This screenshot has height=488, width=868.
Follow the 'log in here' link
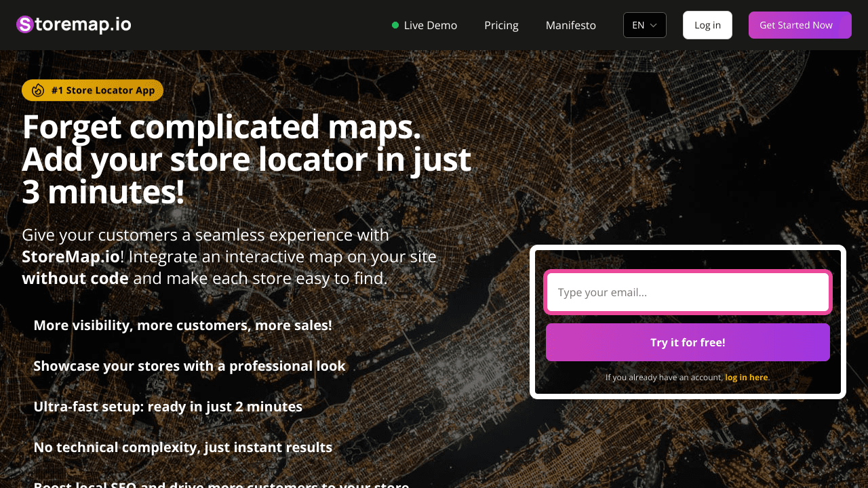click(747, 378)
